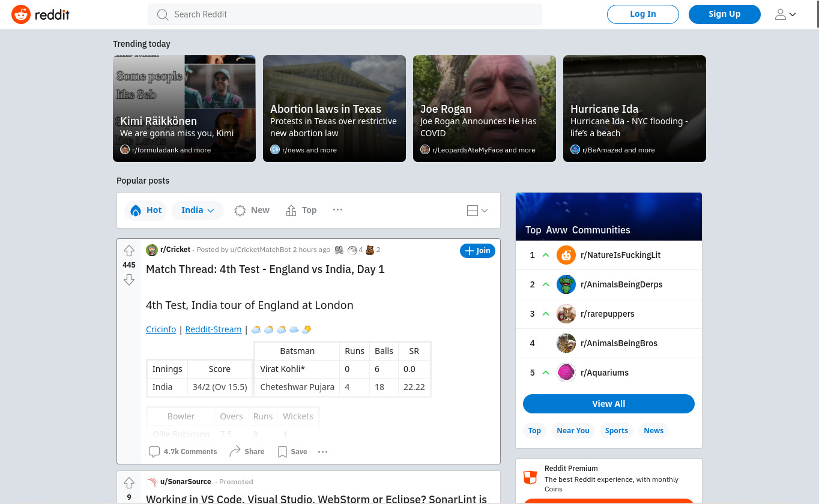Open the Joe Rogan trending card
Image resolution: width=819 pixels, height=504 pixels.
pos(485,109)
